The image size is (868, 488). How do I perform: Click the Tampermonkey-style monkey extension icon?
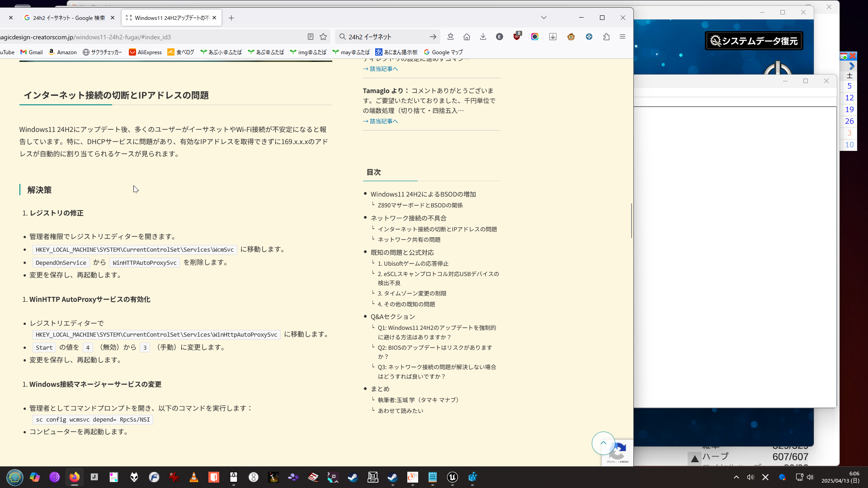tap(571, 37)
